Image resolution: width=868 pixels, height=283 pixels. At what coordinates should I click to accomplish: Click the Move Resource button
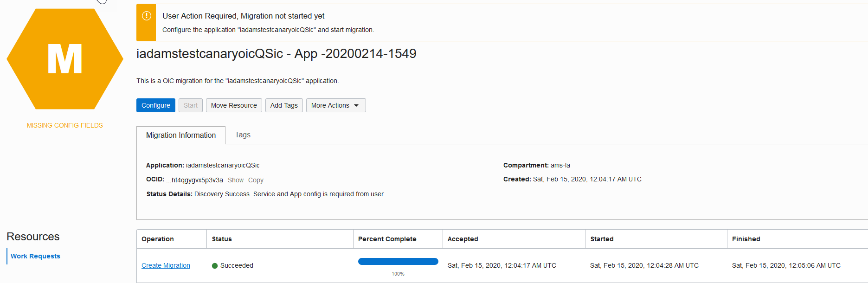234,105
